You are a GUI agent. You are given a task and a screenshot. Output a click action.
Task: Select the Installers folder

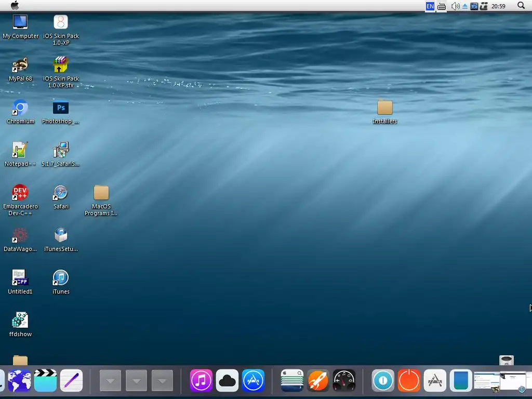point(385,112)
